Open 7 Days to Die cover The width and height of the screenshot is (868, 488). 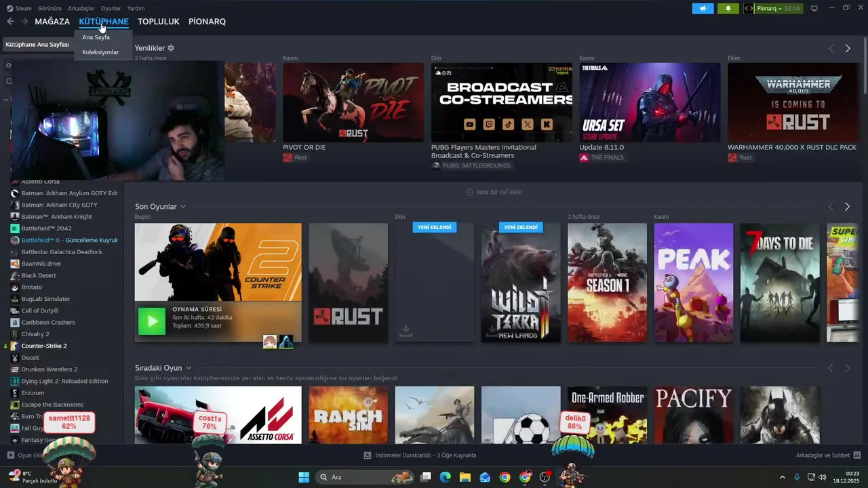tap(781, 283)
